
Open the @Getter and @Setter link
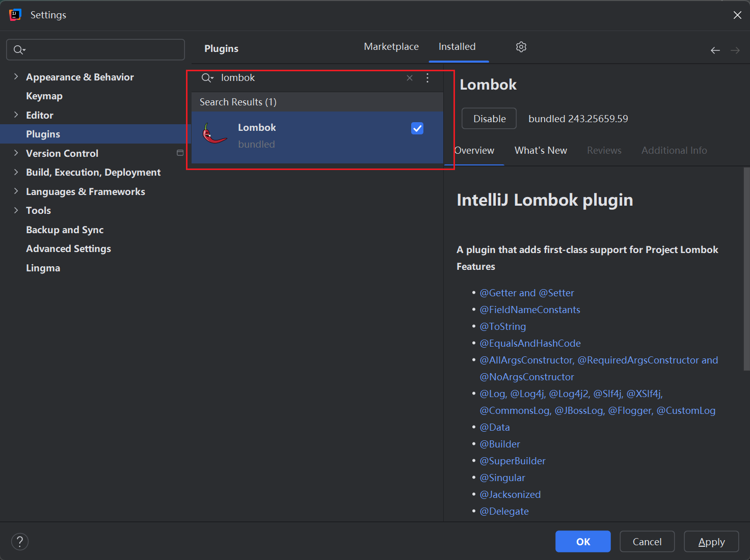click(527, 293)
